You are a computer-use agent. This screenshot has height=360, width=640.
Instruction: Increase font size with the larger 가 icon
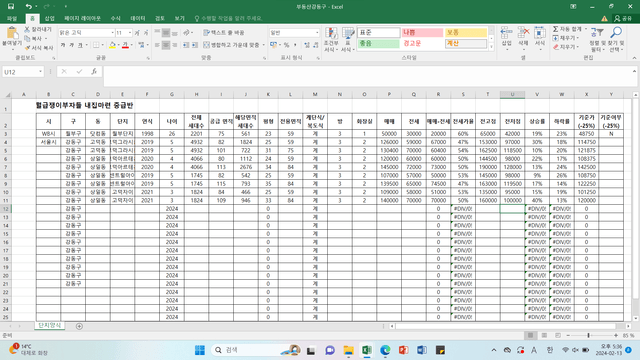pos(137,33)
